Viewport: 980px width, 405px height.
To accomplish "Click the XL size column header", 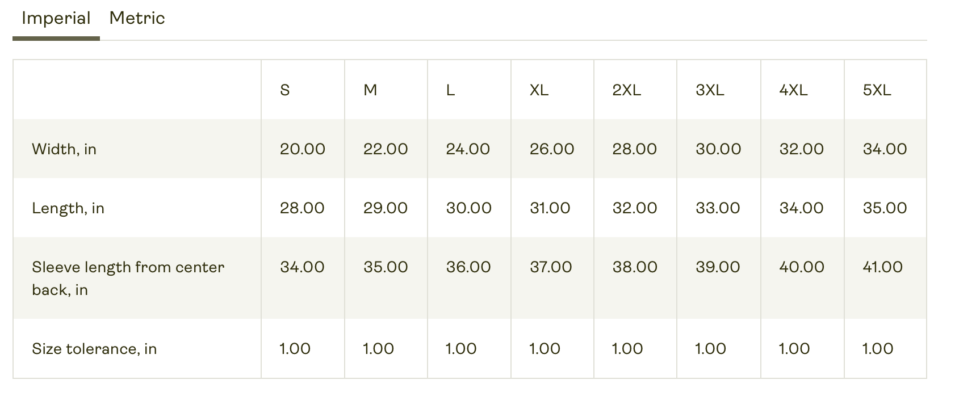I will (538, 89).
